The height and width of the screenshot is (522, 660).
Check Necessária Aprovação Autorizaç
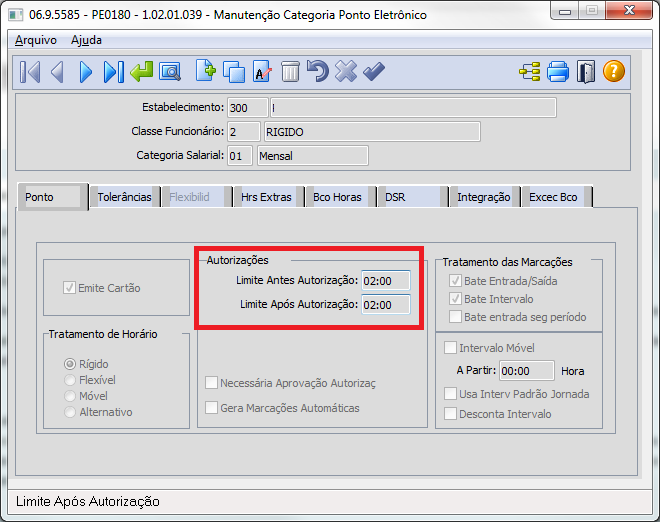pyautogui.click(x=211, y=383)
